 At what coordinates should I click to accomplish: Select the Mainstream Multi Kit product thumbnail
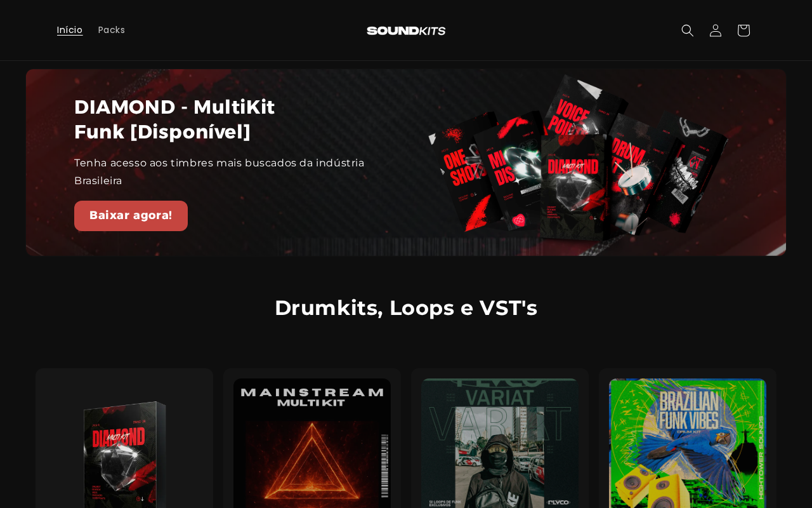pos(312,443)
